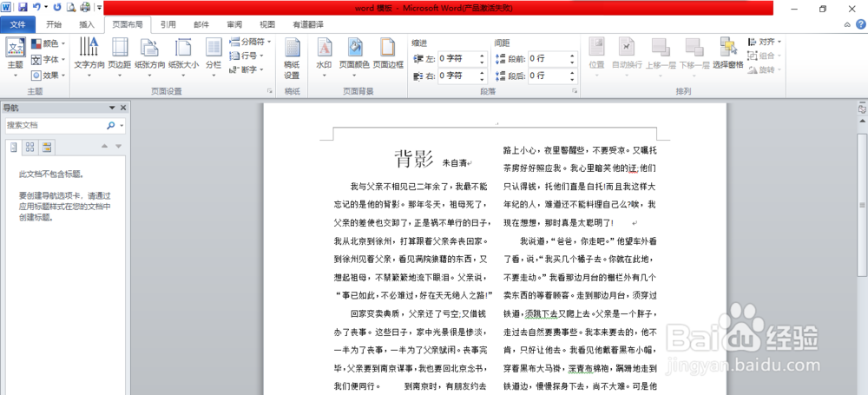Viewport: 868px width, 395px height.
Task: Select headings browse tab in Navigation pane
Action: [14, 147]
